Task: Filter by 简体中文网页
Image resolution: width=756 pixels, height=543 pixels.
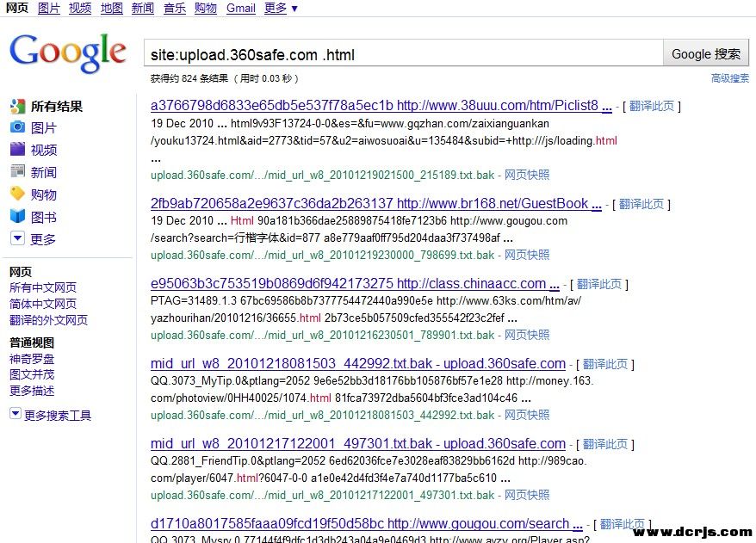Action: click(x=42, y=304)
